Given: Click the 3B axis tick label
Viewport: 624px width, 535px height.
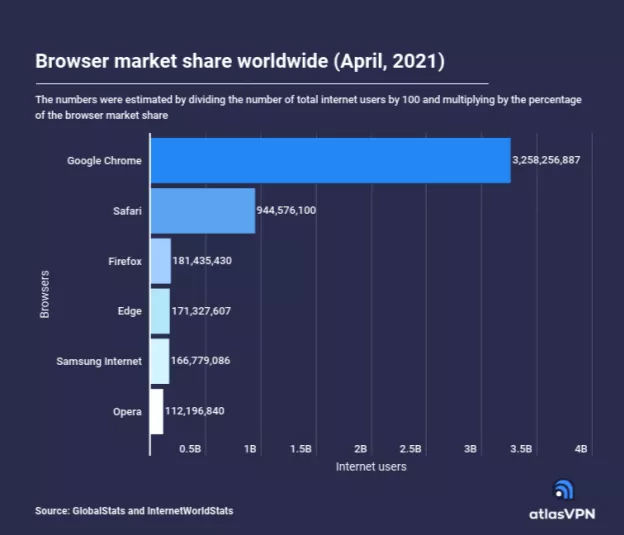Looking at the screenshot, I should 470,449.
